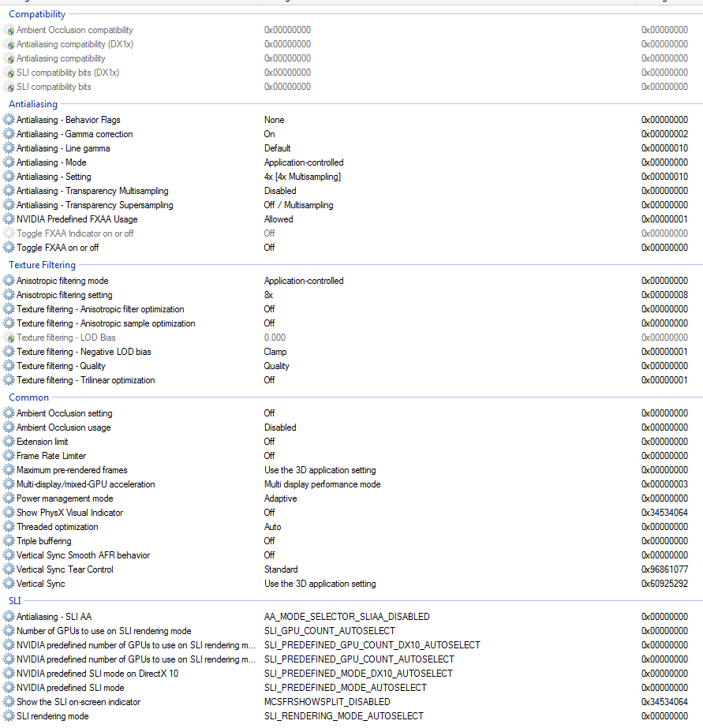The height and width of the screenshot is (728, 703).
Task: Select the Common group header
Action: point(28,398)
